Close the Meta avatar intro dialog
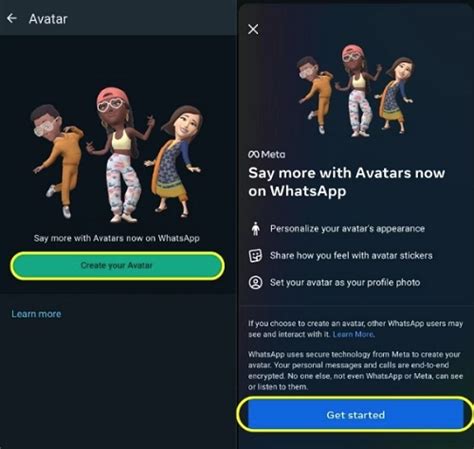The image size is (474, 449). click(x=253, y=29)
